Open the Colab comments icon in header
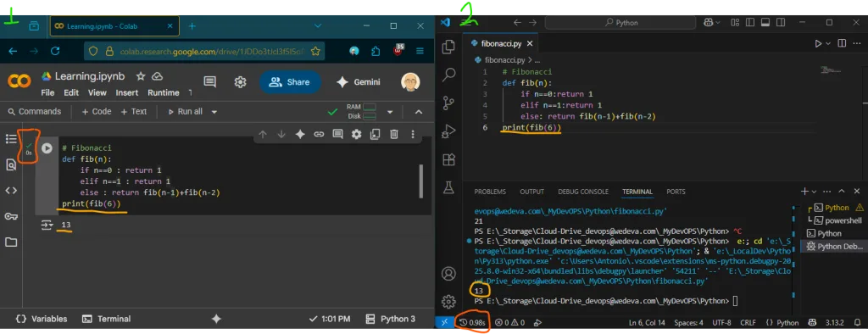The image size is (868, 334). click(210, 82)
